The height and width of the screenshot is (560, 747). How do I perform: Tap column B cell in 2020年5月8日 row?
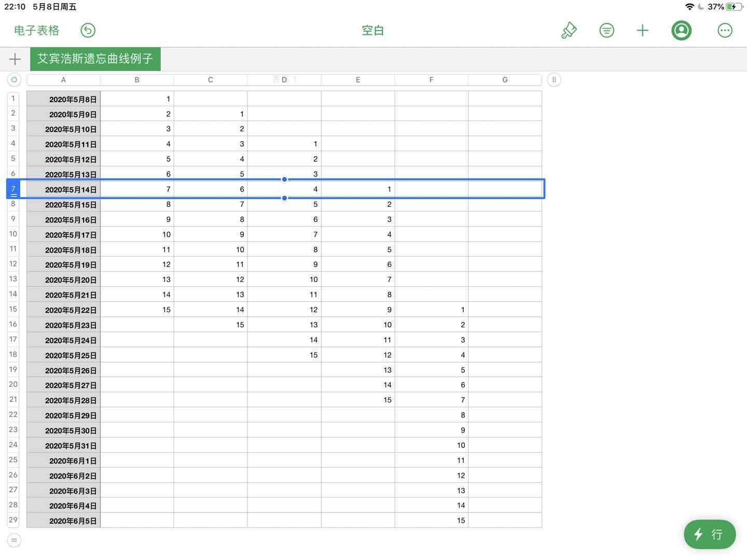pos(137,99)
